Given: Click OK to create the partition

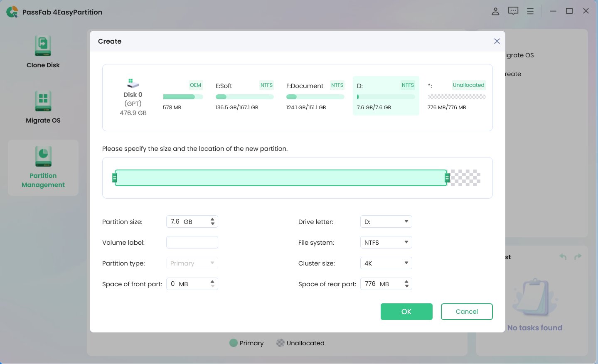Looking at the screenshot, I should (x=406, y=311).
